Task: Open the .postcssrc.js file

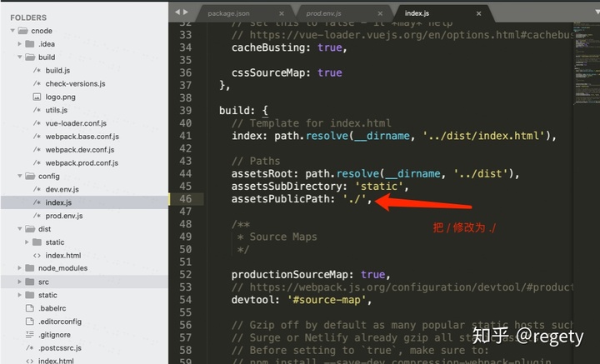Action: point(60,348)
